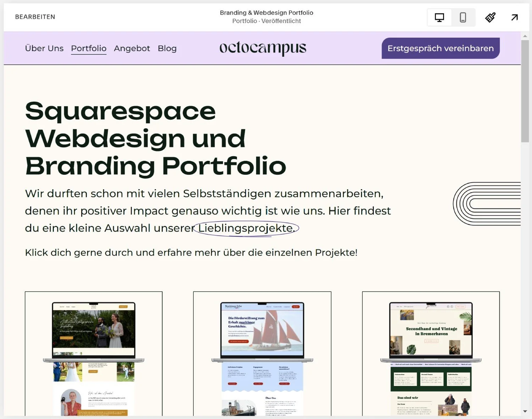Viewport: 532px width, 419px height.
Task: Open the Secondhand und Vintage project thumbnail
Action: pyautogui.click(x=431, y=354)
